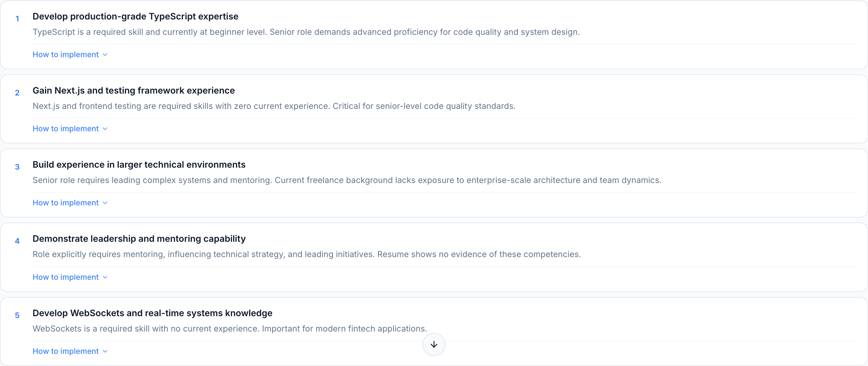Click the circular scroll-down arrow icon
The height and width of the screenshot is (366, 868).
point(434,344)
